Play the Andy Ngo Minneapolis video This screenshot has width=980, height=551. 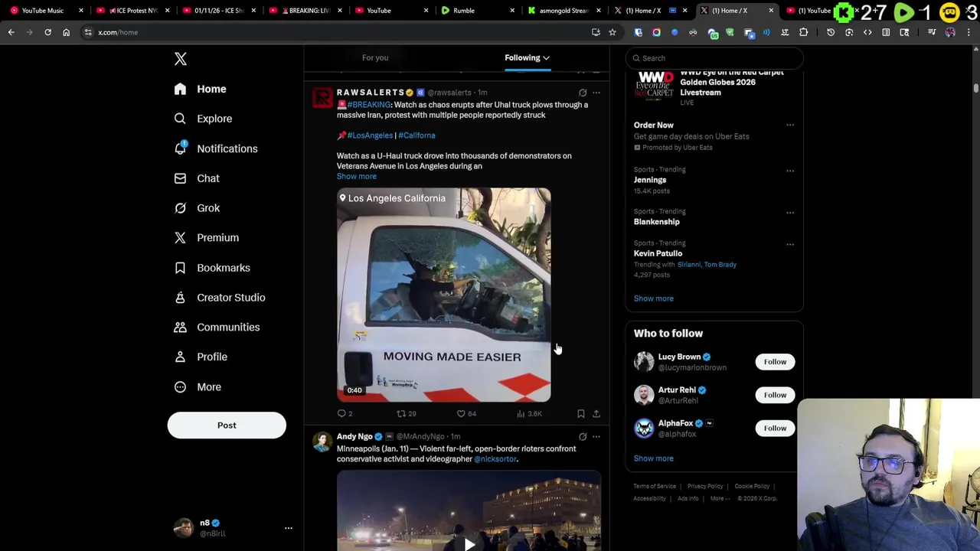pos(469,544)
